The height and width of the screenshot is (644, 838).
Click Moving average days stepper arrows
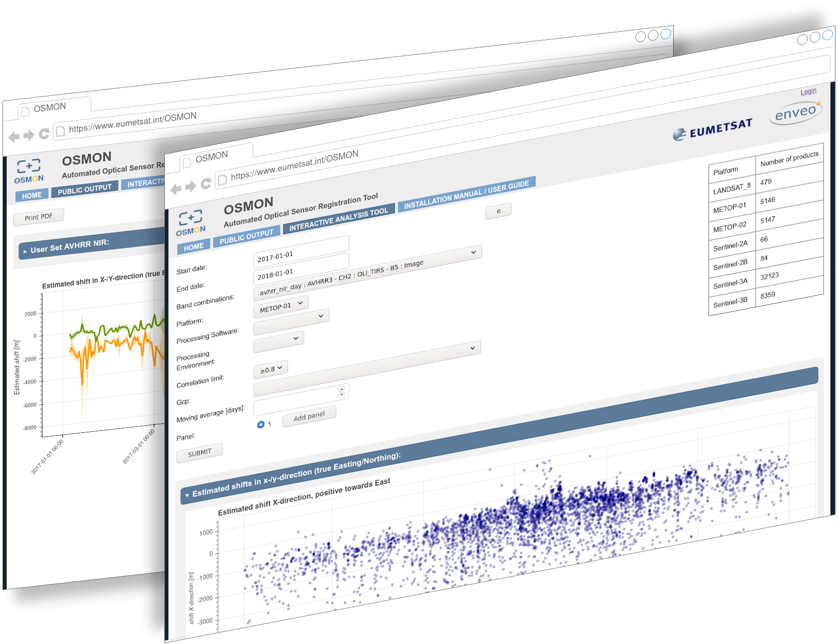tap(341, 391)
